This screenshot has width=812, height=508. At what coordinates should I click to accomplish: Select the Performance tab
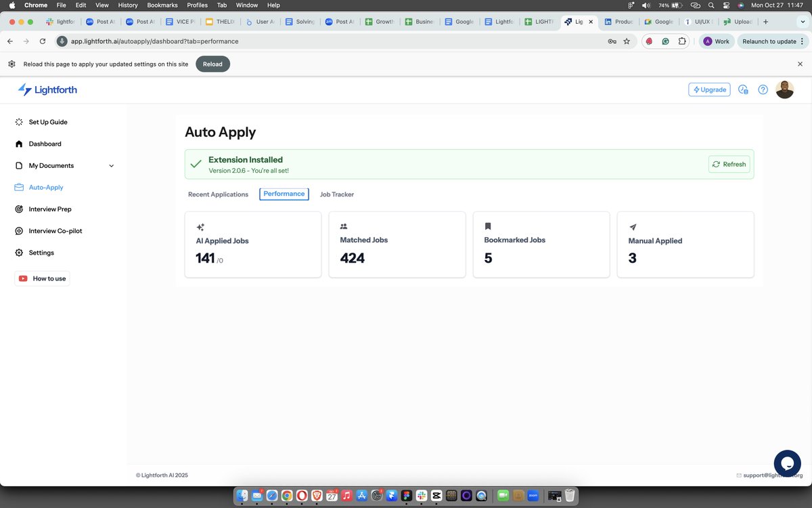[284, 194]
